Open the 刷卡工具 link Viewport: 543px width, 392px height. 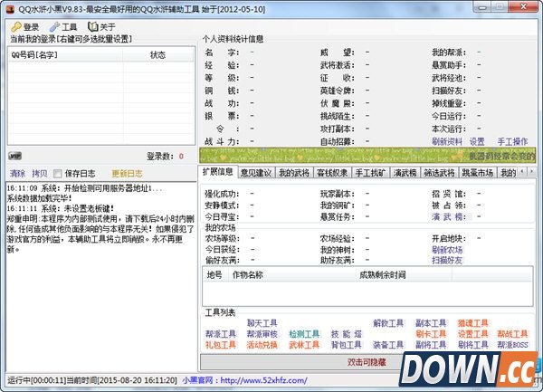click(431, 334)
